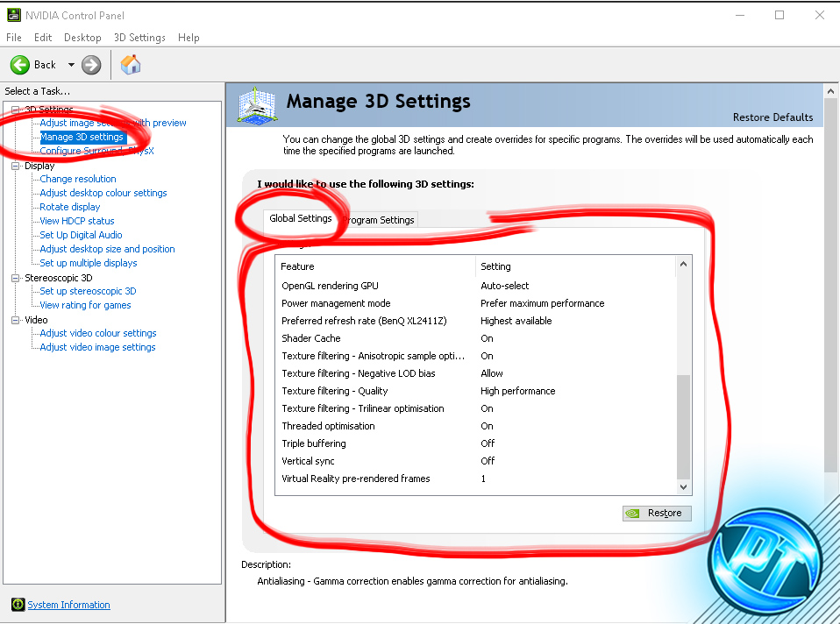Open the System Information link

[x=68, y=605]
